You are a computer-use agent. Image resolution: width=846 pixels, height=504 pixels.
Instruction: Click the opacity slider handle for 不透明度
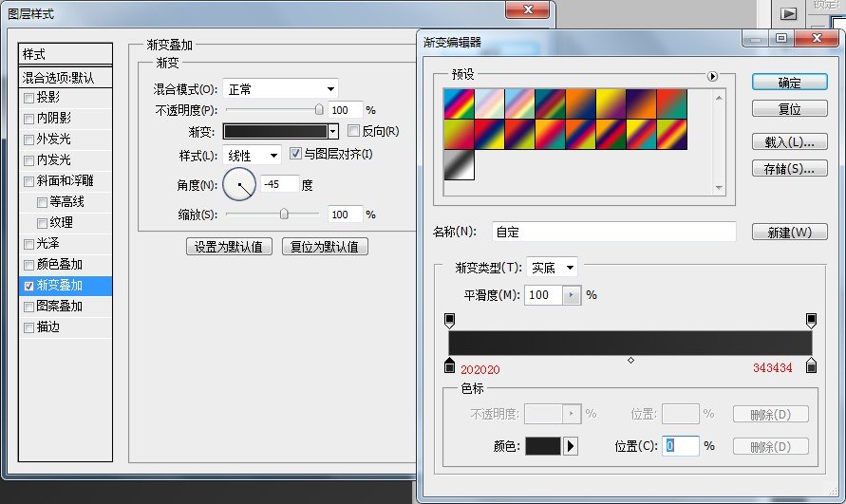click(x=319, y=109)
